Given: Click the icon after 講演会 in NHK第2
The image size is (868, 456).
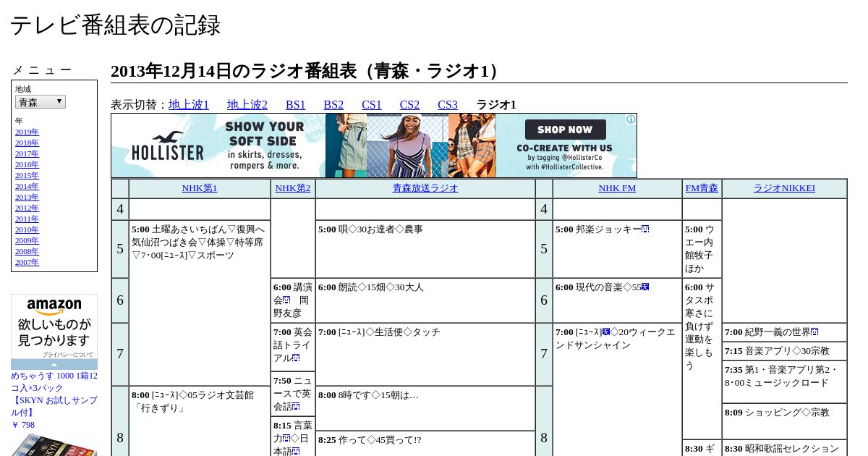Looking at the screenshot, I should (286, 300).
